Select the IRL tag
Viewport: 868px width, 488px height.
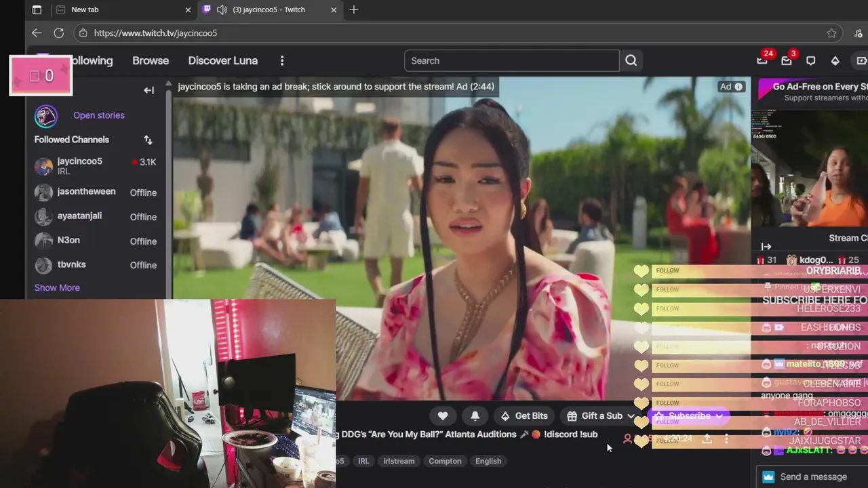coord(363,461)
